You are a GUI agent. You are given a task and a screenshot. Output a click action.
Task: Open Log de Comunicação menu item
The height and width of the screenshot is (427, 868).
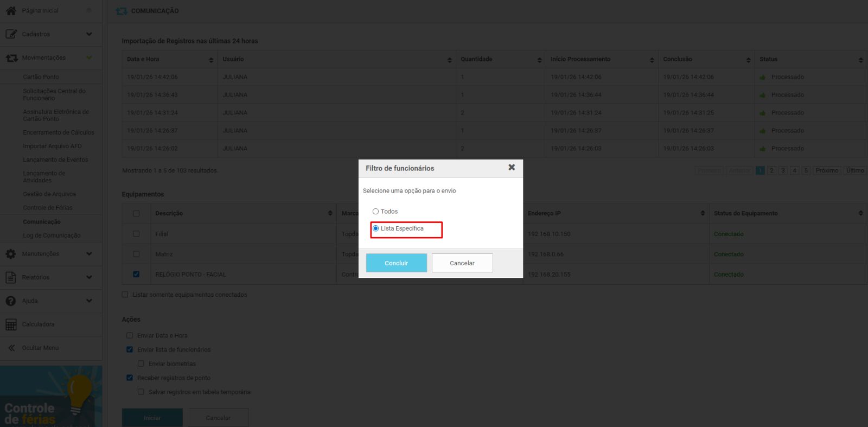pyautogui.click(x=52, y=235)
